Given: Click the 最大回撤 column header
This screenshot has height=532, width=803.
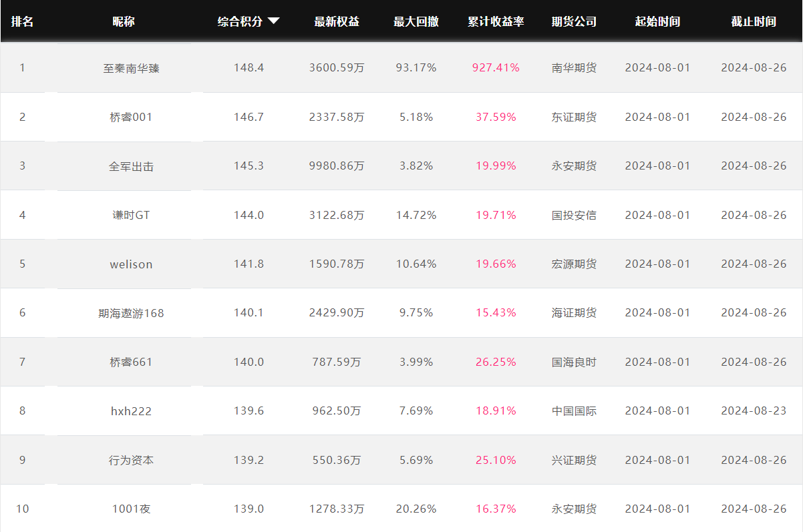Looking at the screenshot, I should point(416,21).
